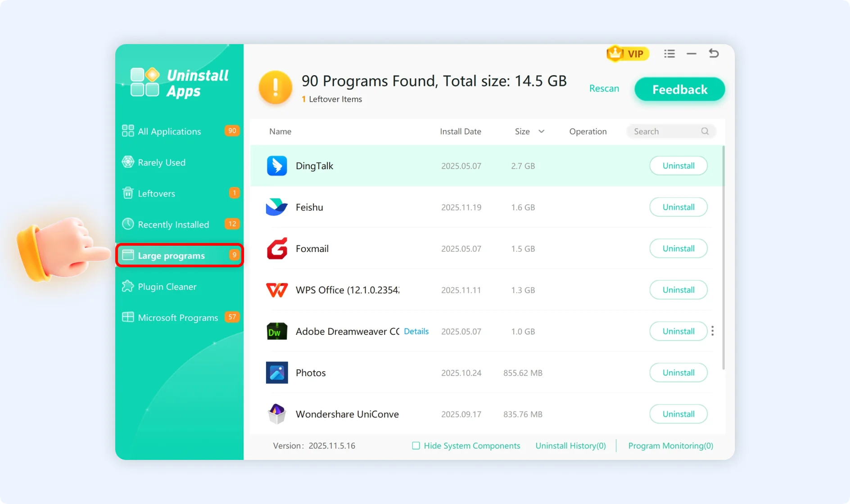Open more options for Adobe Dreamweaver row

click(x=712, y=331)
